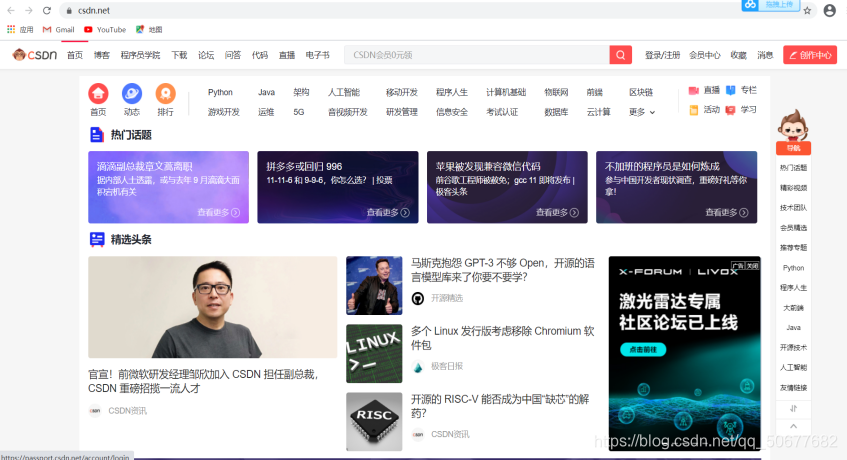Click the GitHub icon beside 开源精选
Viewport: 847px width, 460px height.
[x=418, y=298]
